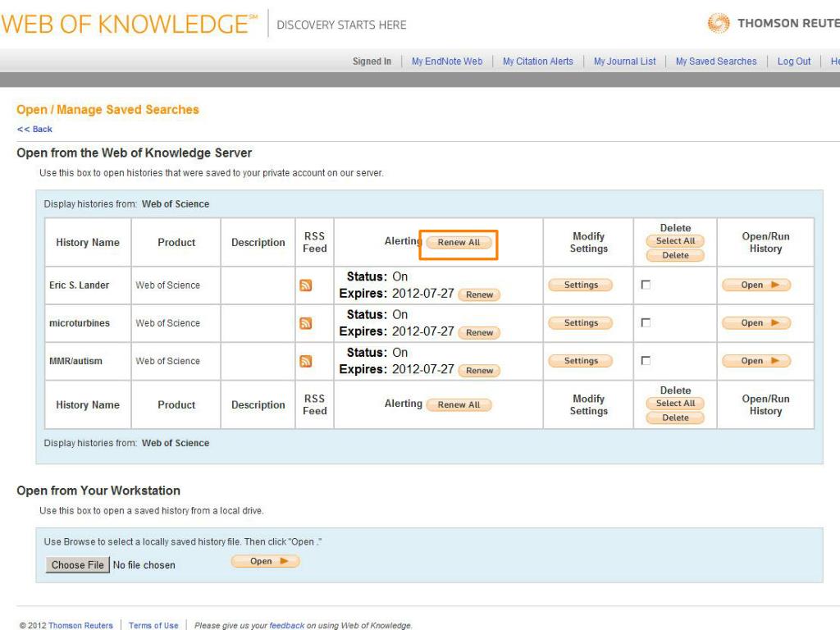Click Delete button in top header row
Screen dimensions: 840x630
675,256
